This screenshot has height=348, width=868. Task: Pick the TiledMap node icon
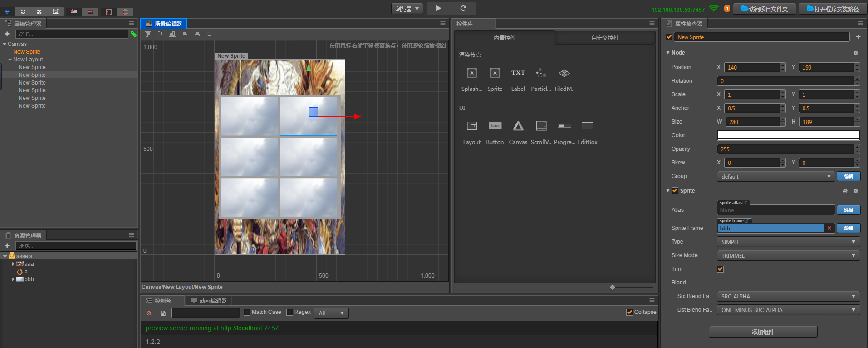(x=564, y=73)
